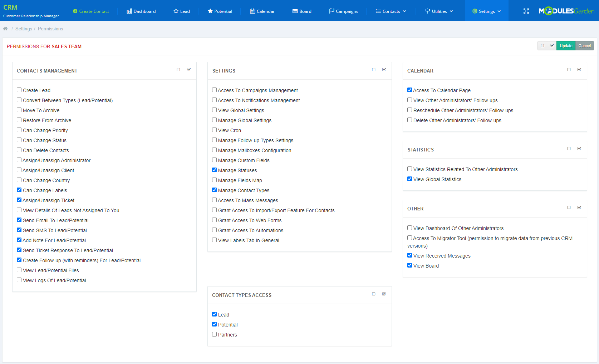Screen dimensions: 599x364
Task: Expand the Settings dropdown menu
Action: (x=486, y=11)
